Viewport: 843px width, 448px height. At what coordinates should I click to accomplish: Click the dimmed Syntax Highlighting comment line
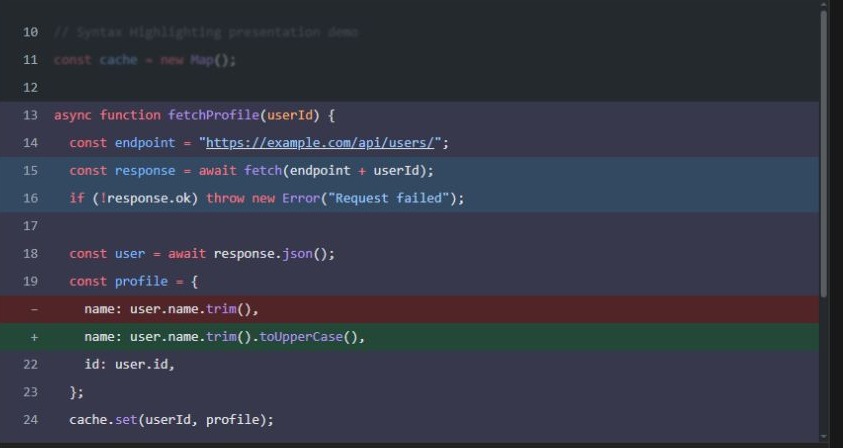click(x=206, y=32)
